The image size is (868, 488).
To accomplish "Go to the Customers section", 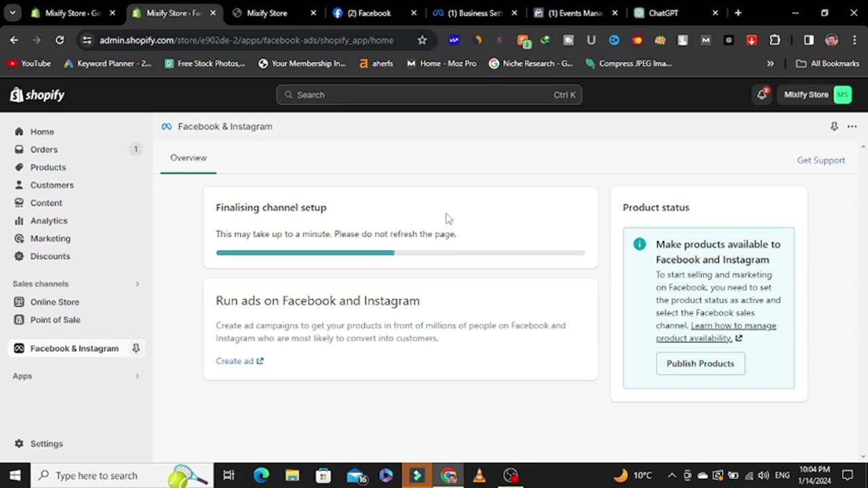I will coord(52,185).
